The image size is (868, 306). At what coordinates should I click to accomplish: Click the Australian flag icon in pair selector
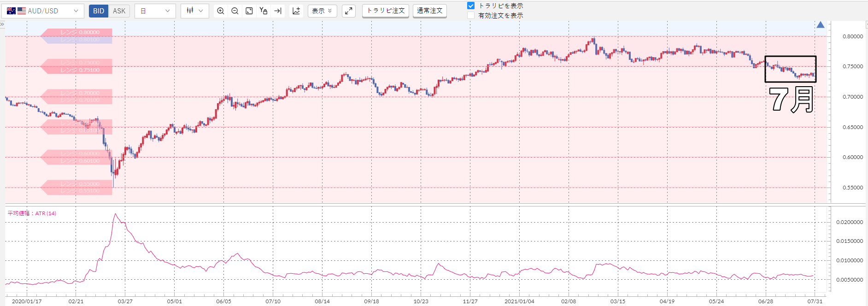click(x=11, y=11)
